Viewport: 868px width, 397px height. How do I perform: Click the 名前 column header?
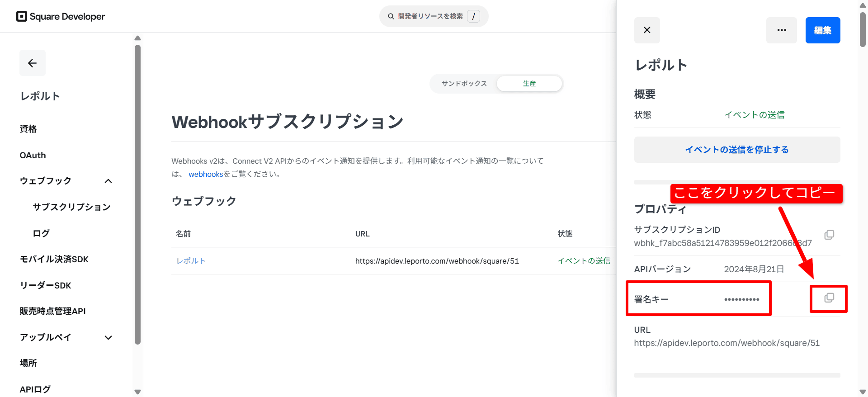tap(183, 234)
